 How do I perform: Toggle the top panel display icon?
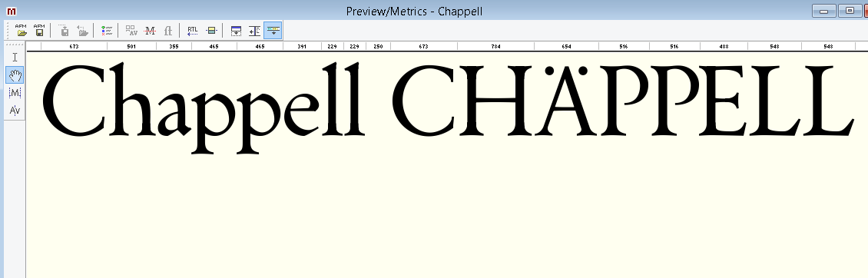[x=236, y=30]
